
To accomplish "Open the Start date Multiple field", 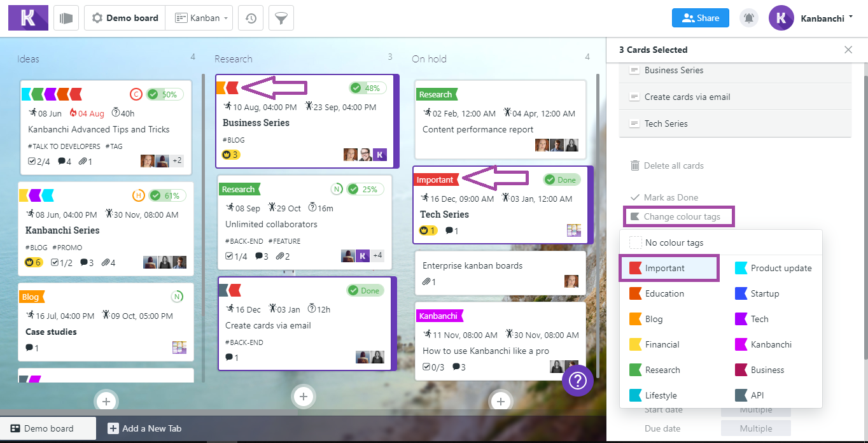I will 755,410.
